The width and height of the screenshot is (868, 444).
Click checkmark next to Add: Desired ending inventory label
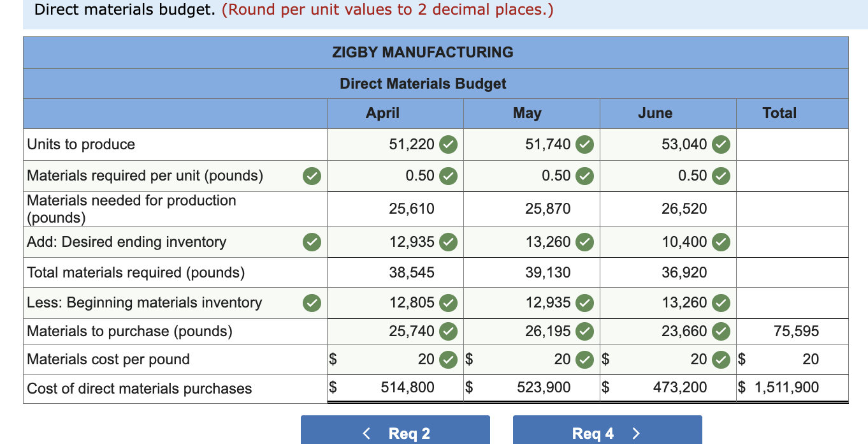[312, 242]
